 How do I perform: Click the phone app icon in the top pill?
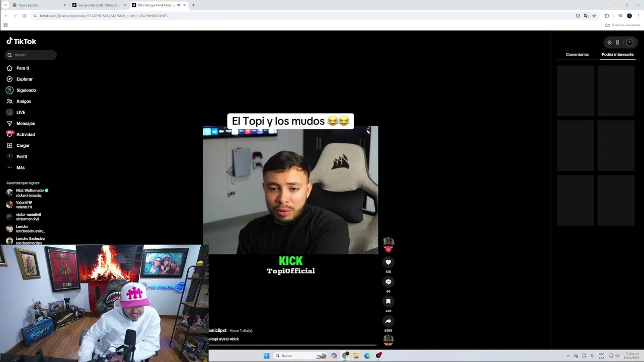tap(617, 42)
